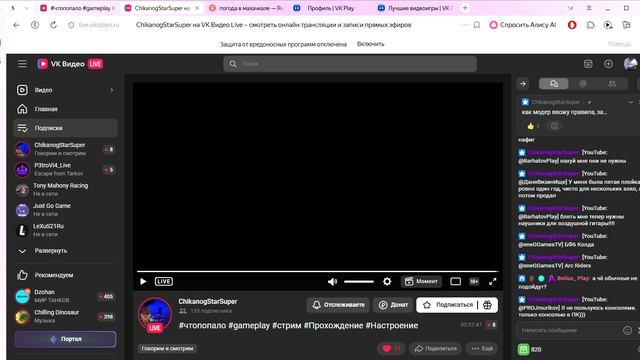The image size is (640, 360).
Task: Collapse the chat panel arrow
Action: (x=523, y=84)
